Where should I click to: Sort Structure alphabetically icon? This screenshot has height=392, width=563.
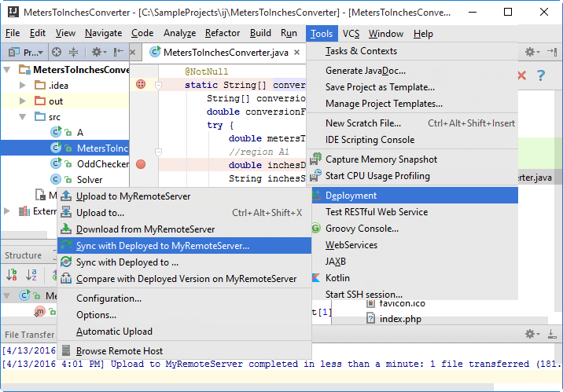click(x=31, y=275)
